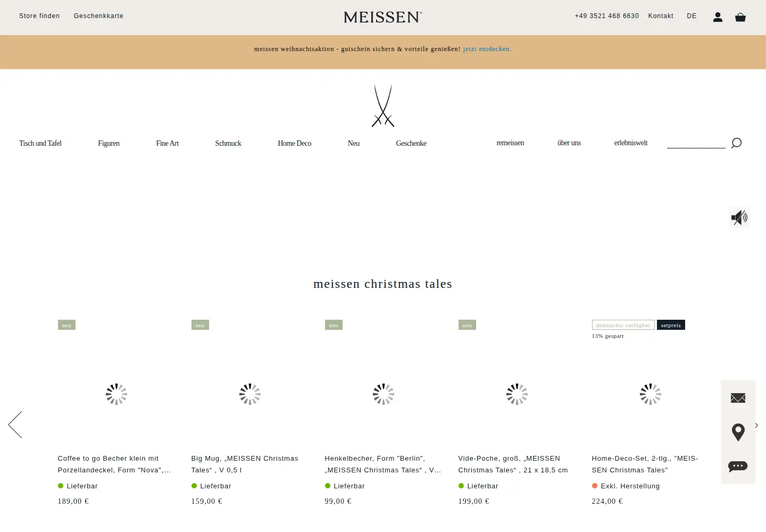Open Vide-Poche groß product title
The height and width of the screenshot is (532, 766).
(513, 464)
